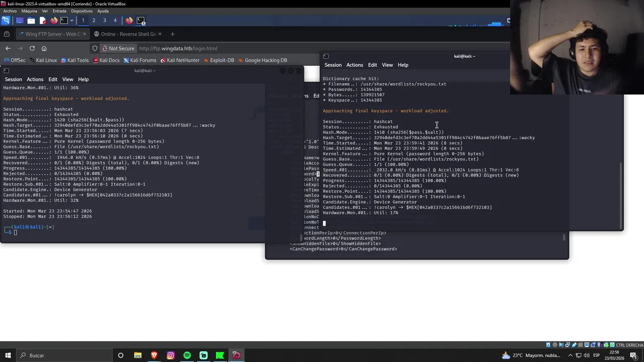Open the Kali Docs bookmark
The width and height of the screenshot is (644, 362).
(106, 60)
